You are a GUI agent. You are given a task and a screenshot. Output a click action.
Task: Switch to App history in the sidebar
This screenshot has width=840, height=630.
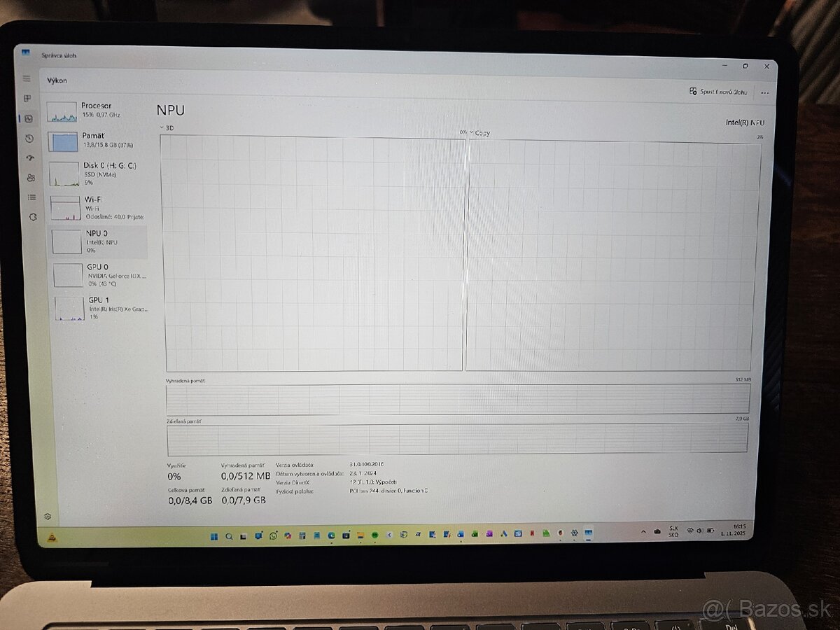coord(28,139)
